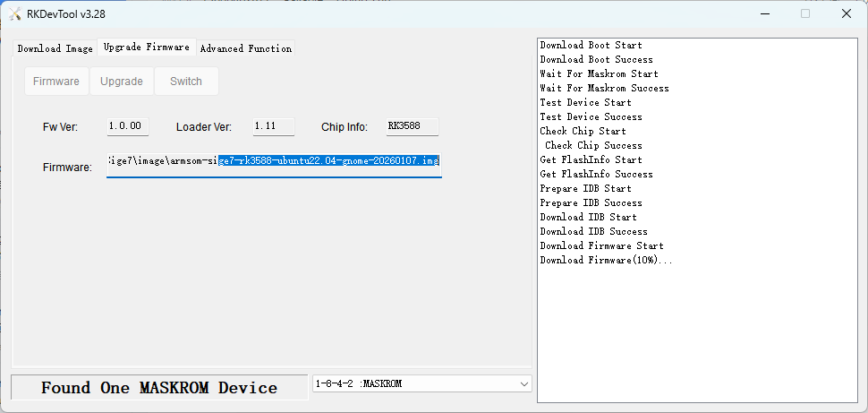Click the Check Chip Success log line
The height and width of the screenshot is (413, 868).
tap(593, 145)
